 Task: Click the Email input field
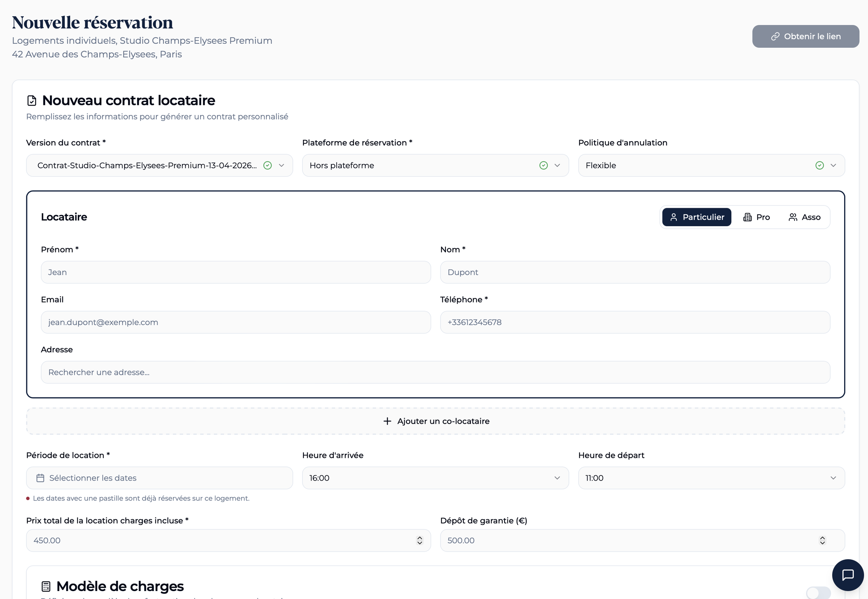[236, 322]
